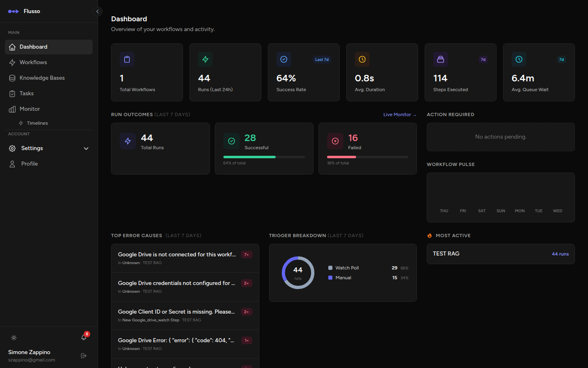Viewport: 588px width, 368px height.
Task: Open the Profile page
Action: click(x=49, y=164)
